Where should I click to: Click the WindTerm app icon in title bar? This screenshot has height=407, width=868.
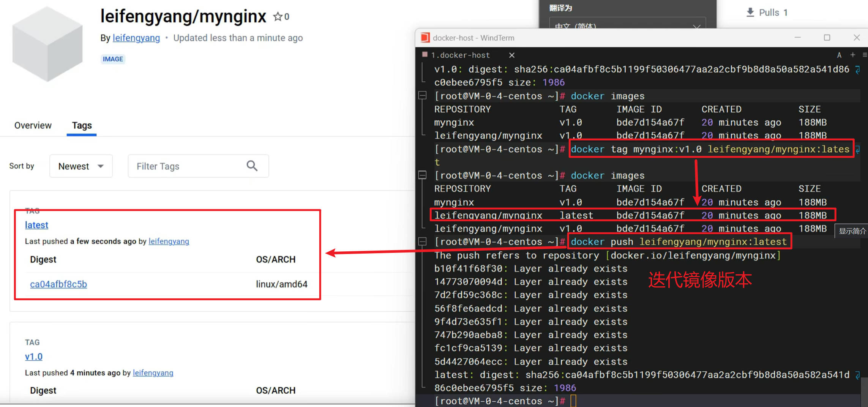click(x=425, y=38)
